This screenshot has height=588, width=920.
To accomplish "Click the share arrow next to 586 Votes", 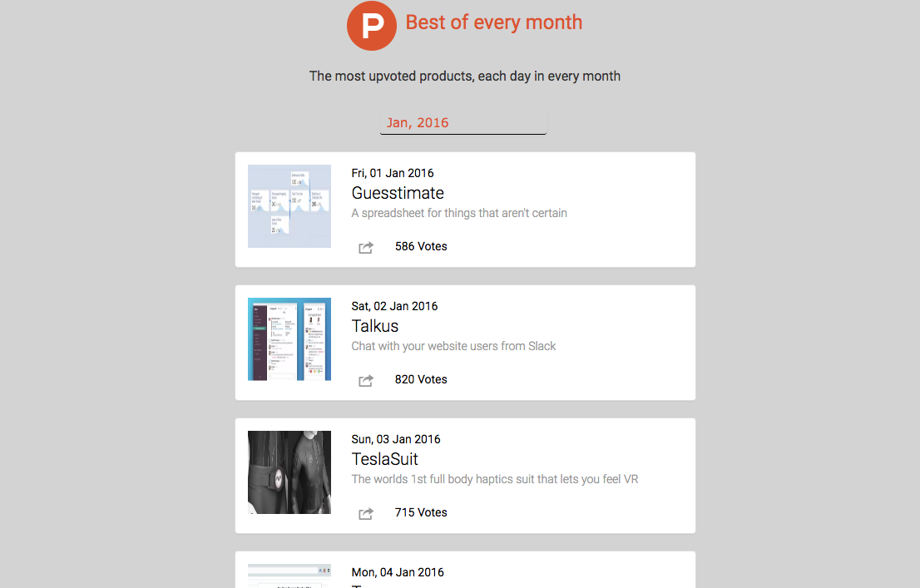I will tap(366, 247).
